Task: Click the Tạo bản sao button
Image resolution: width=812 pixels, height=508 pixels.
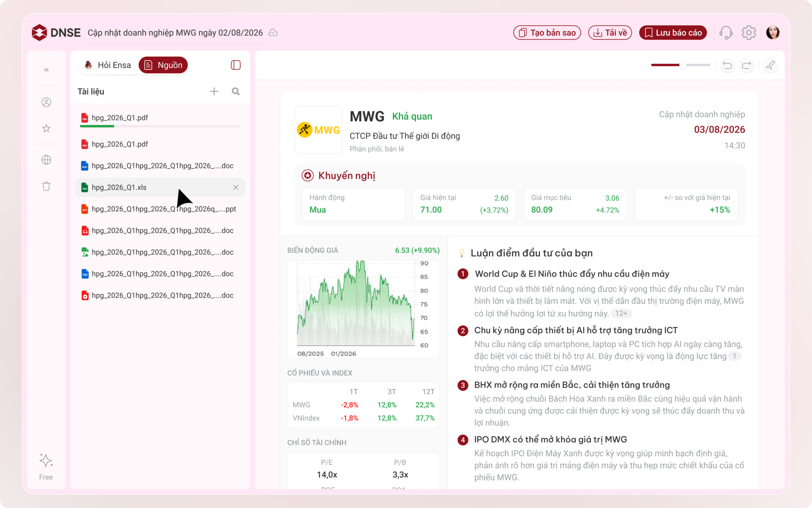Action: [547, 33]
